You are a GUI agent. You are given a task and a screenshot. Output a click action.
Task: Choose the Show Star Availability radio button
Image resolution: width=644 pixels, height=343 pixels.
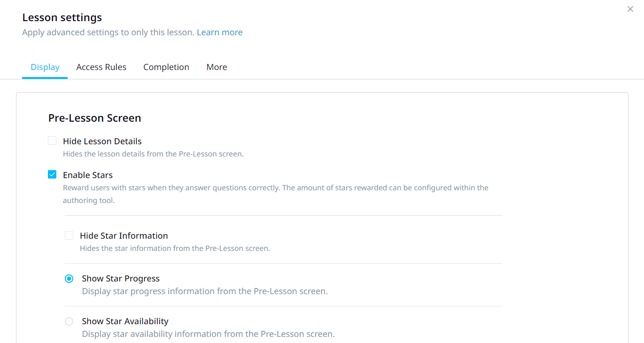(x=69, y=321)
